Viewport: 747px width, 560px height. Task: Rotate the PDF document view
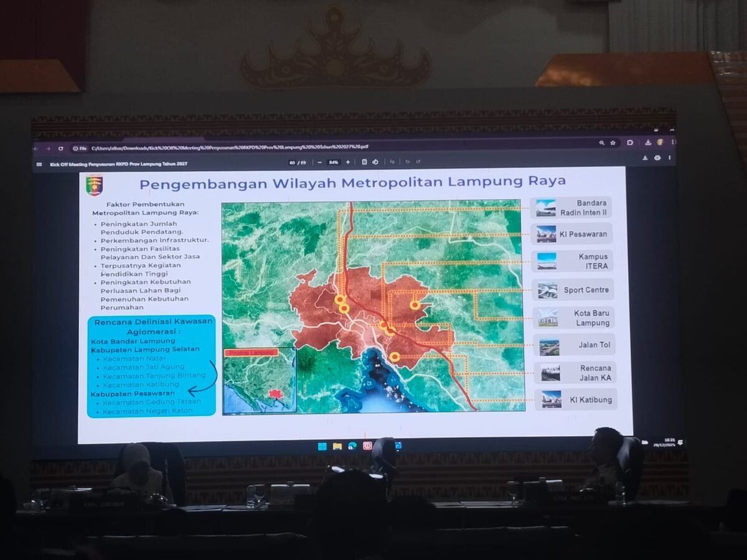tap(375, 162)
